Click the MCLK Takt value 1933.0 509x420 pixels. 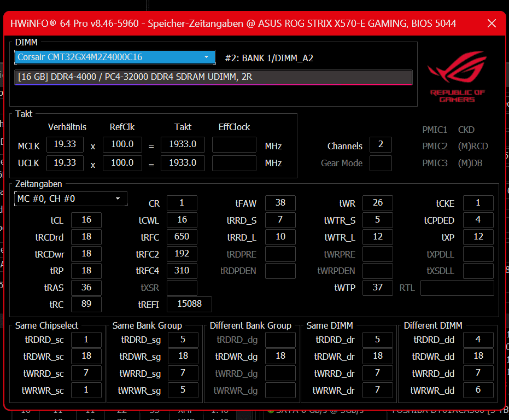(x=183, y=144)
